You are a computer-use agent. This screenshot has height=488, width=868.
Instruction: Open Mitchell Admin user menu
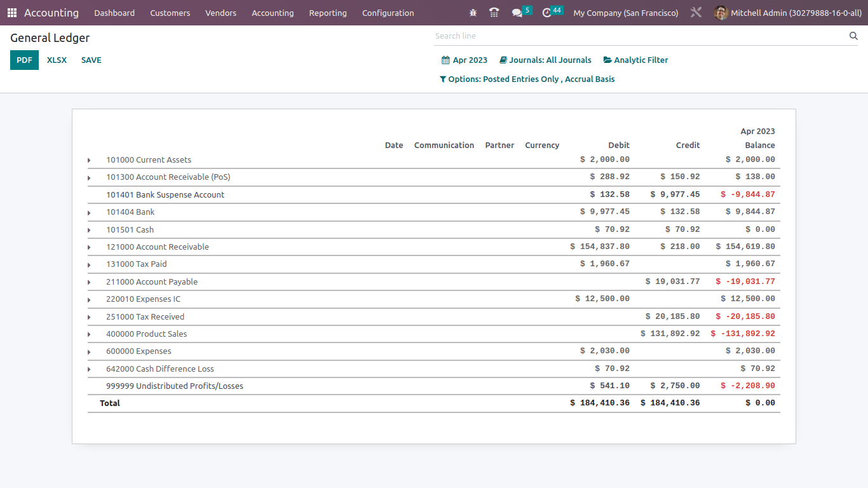(788, 13)
